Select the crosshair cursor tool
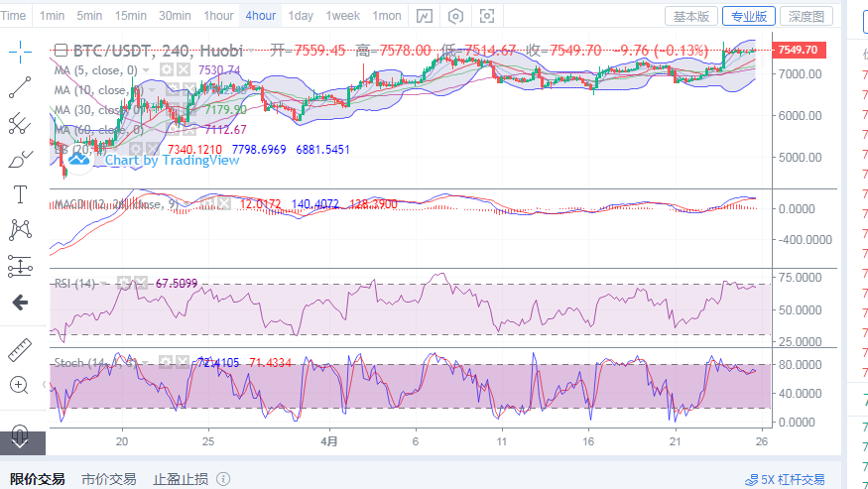Viewport: 868px width, 489px height. click(x=19, y=53)
